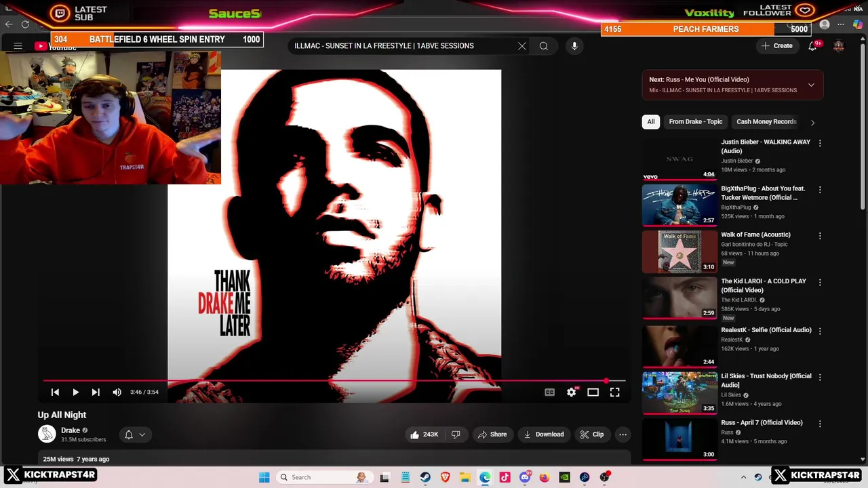The width and height of the screenshot is (868, 488).
Task: Open File Explorer from the taskbar
Action: (465, 477)
